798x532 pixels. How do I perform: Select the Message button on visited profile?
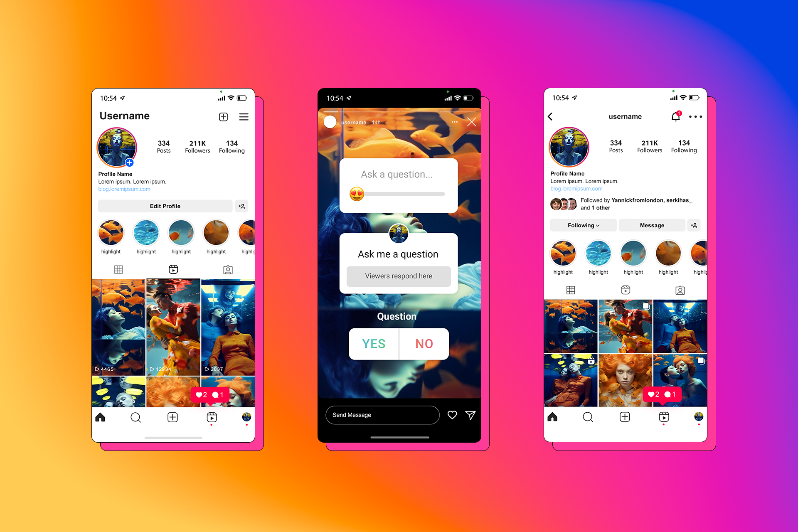tap(652, 225)
